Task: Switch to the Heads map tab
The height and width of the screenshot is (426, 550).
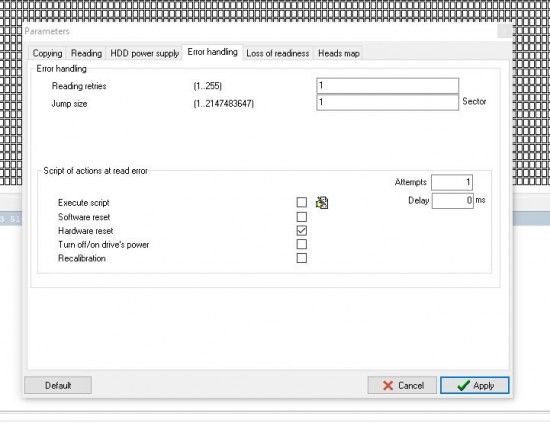Action: pos(338,53)
